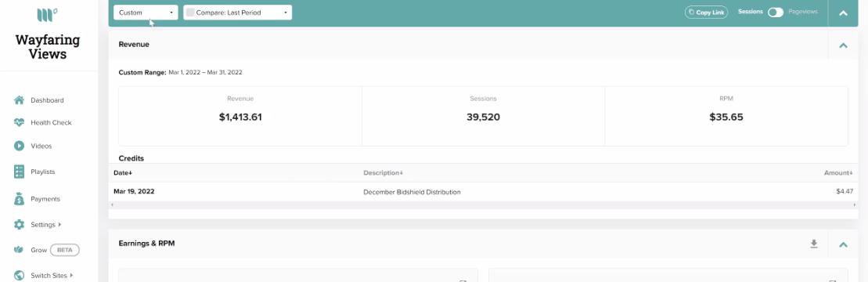Click the credits table horizontal scrollbar
Screen dimensions: 868x282
coord(483,205)
